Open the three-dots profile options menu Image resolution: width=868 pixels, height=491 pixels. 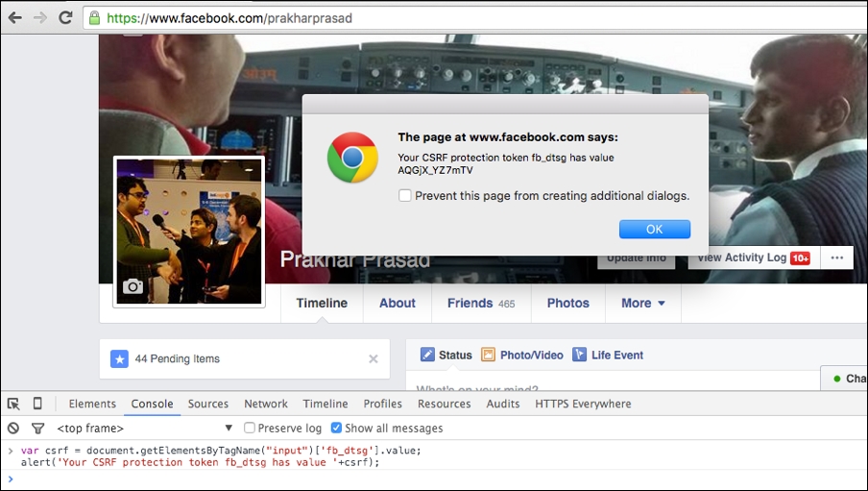pos(837,258)
